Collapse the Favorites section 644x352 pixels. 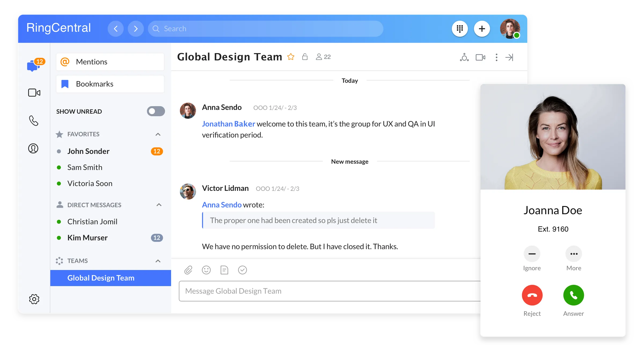tap(158, 134)
